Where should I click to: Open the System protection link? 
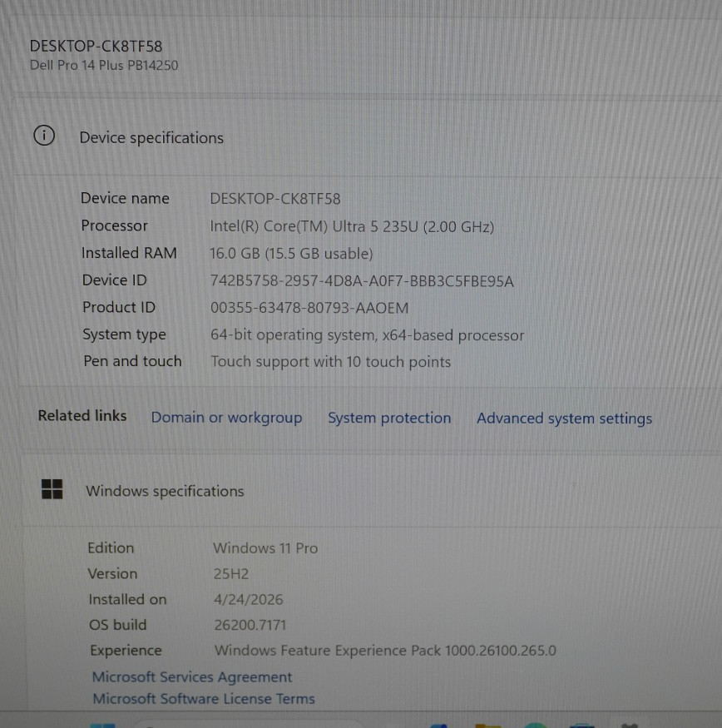coord(389,418)
